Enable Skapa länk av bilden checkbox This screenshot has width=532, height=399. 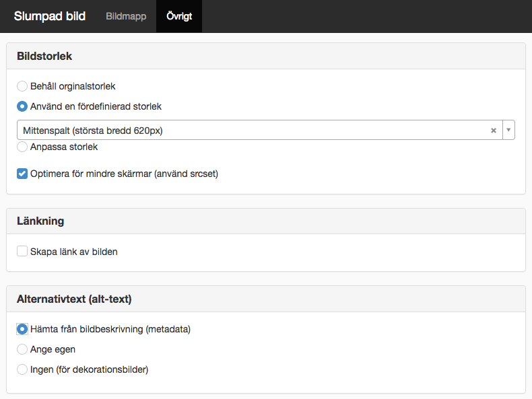(x=22, y=251)
